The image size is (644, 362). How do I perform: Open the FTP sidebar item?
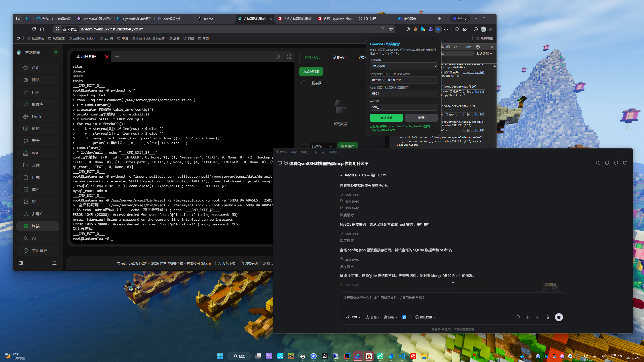click(x=38, y=92)
